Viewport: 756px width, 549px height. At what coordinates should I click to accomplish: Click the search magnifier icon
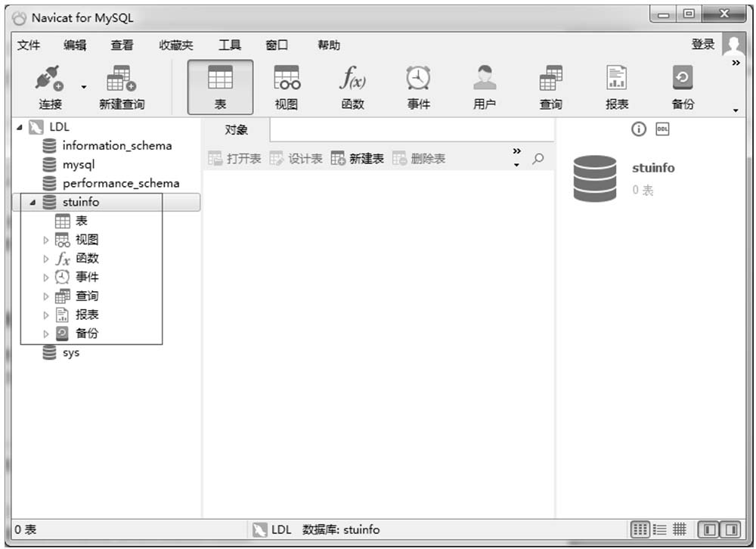(538, 159)
